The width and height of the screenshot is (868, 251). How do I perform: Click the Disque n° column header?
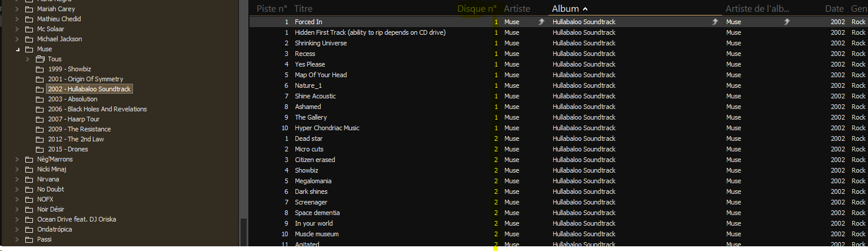(x=477, y=9)
